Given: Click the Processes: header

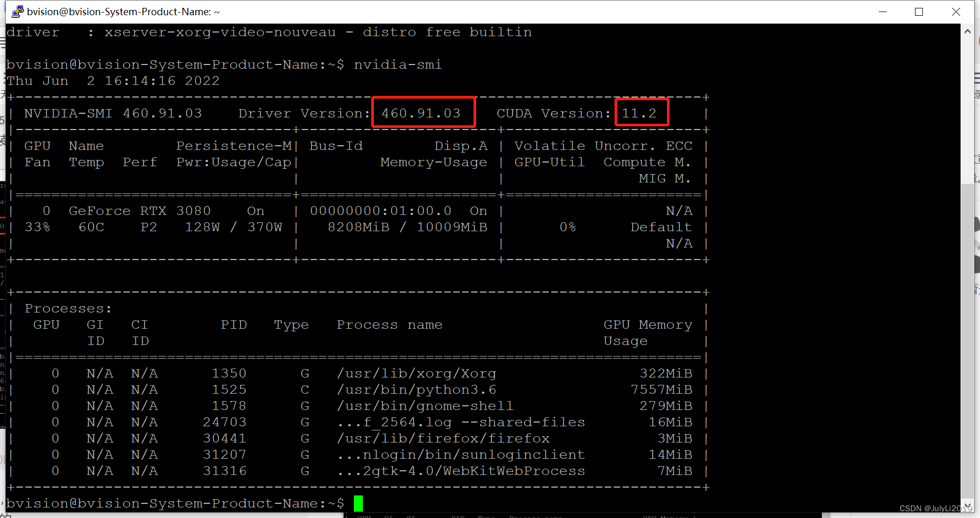Looking at the screenshot, I should pyautogui.click(x=68, y=308).
